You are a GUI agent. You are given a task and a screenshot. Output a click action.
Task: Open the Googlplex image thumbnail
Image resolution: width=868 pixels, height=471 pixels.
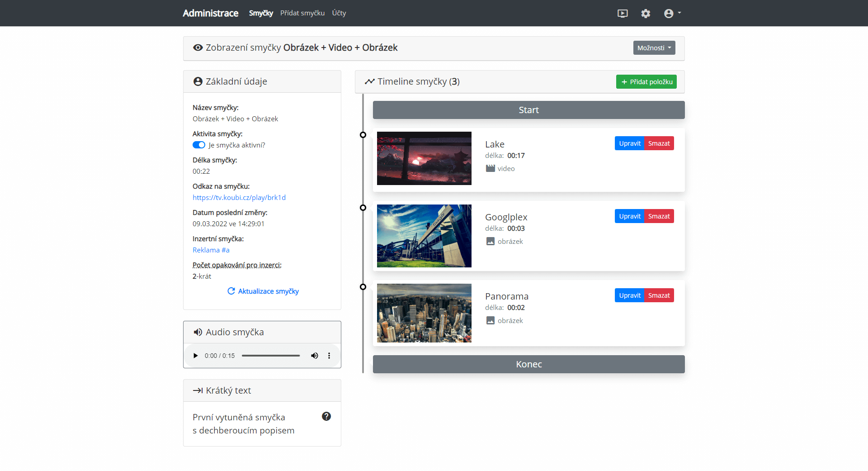coord(424,236)
